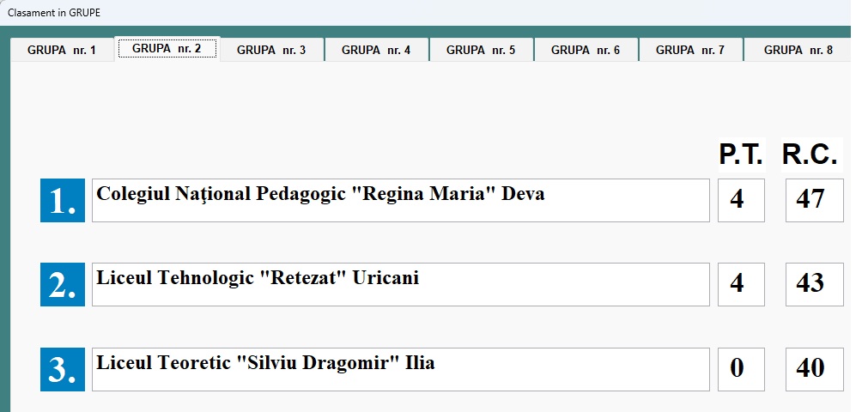Click second-place R.C. box showing 43

click(814, 284)
